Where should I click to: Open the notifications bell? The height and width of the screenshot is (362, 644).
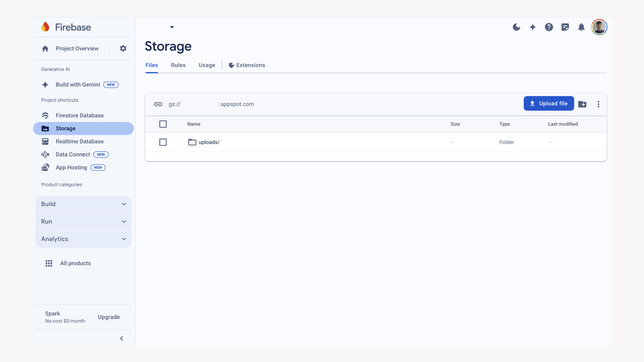click(581, 27)
